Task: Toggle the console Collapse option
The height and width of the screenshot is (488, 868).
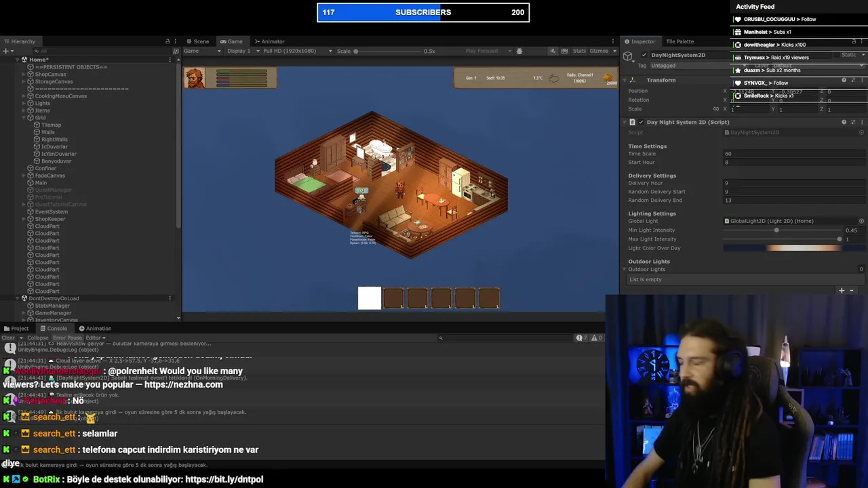Action: (x=38, y=338)
